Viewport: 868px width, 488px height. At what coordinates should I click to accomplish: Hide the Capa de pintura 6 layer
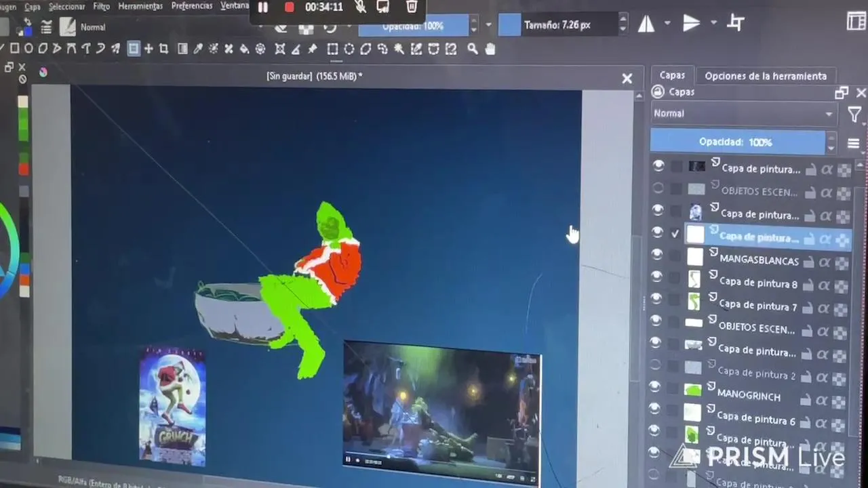654,409
